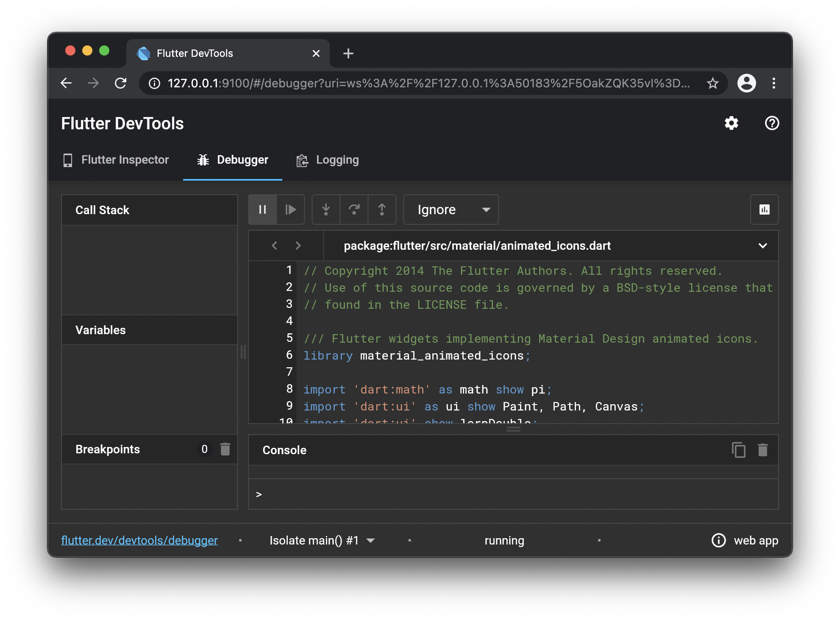Switch to the Flutter Inspector tab
The width and height of the screenshot is (840, 620).
(116, 160)
